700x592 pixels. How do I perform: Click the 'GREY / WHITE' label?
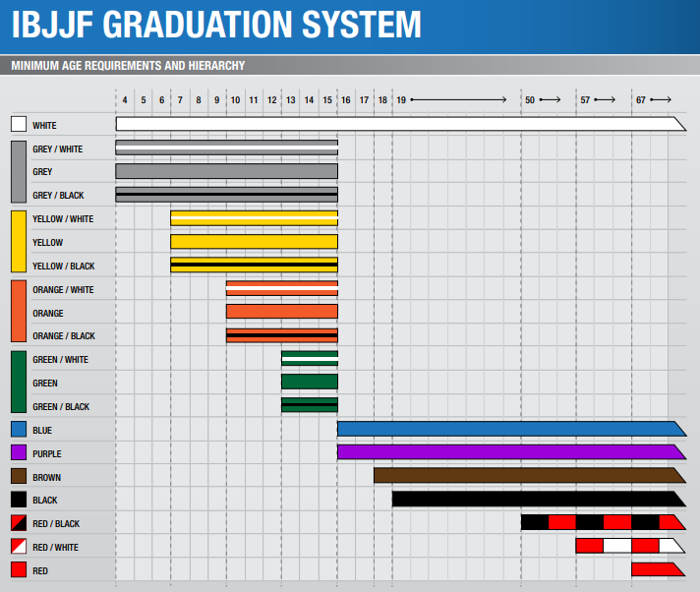click(x=58, y=149)
